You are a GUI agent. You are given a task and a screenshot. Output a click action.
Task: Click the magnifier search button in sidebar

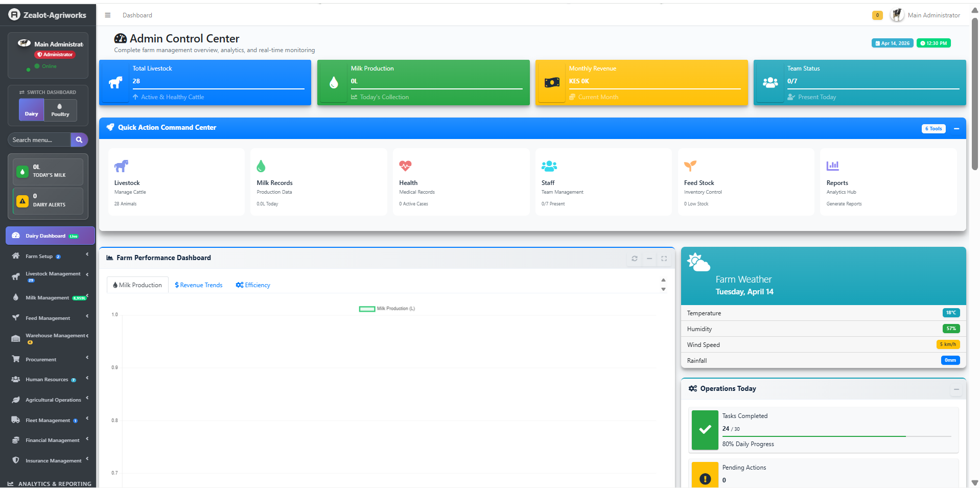pos(79,140)
